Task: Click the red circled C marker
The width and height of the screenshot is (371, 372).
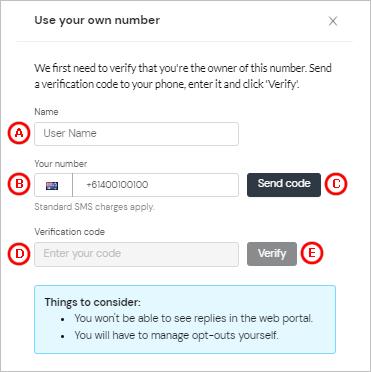Action: point(336,184)
